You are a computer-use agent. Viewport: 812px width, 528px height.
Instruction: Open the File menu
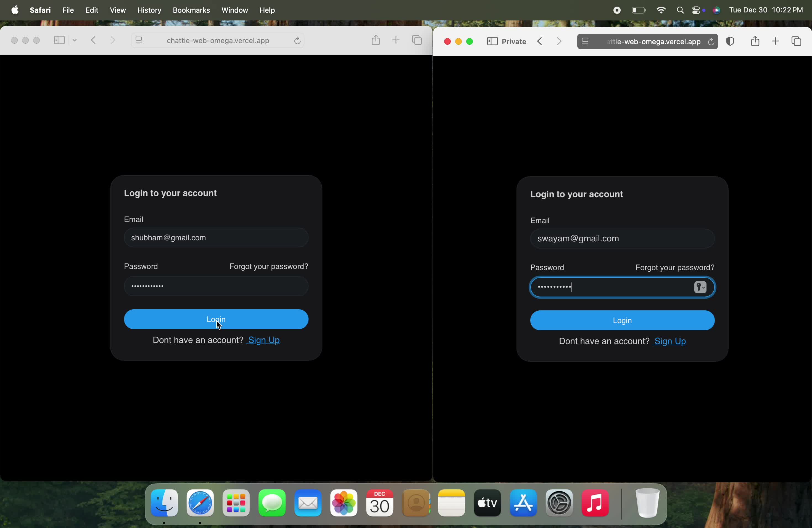point(68,10)
